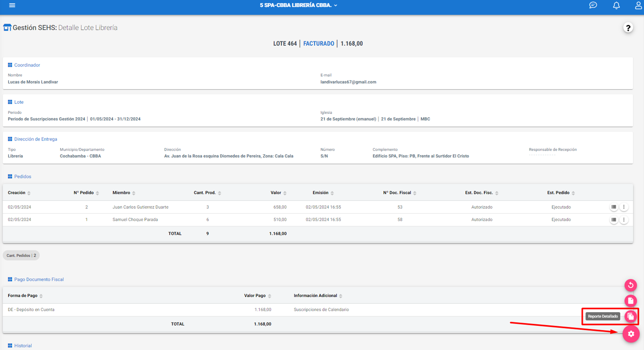The height and width of the screenshot is (350, 644).
Task: Click the 21 de Septiembre (emanuel) church text
Action: pos(348,119)
